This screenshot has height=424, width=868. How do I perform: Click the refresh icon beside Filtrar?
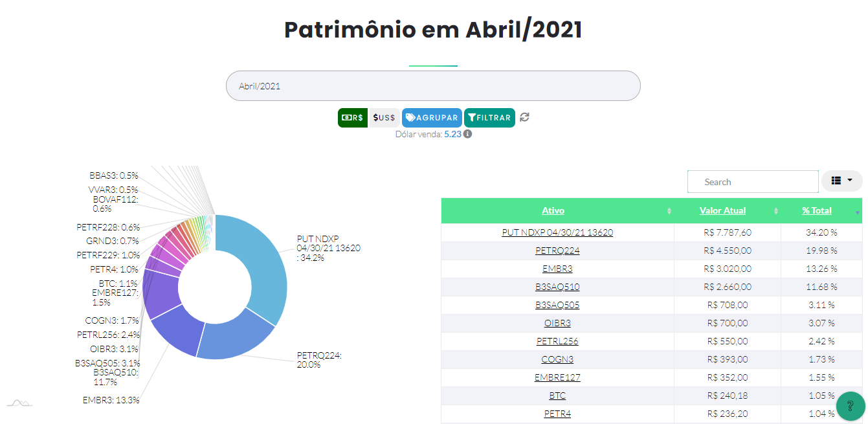pyautogui.click(x=525, y=117)
